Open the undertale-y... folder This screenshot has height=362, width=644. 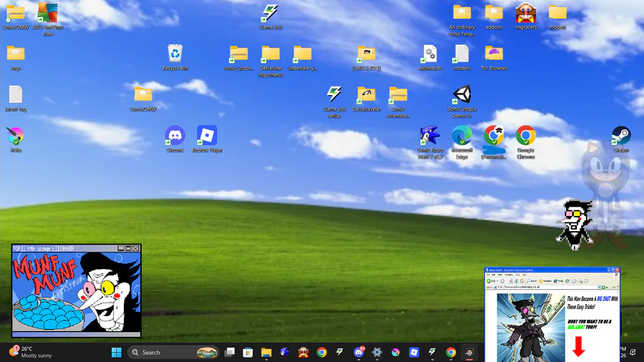(302, 58)
